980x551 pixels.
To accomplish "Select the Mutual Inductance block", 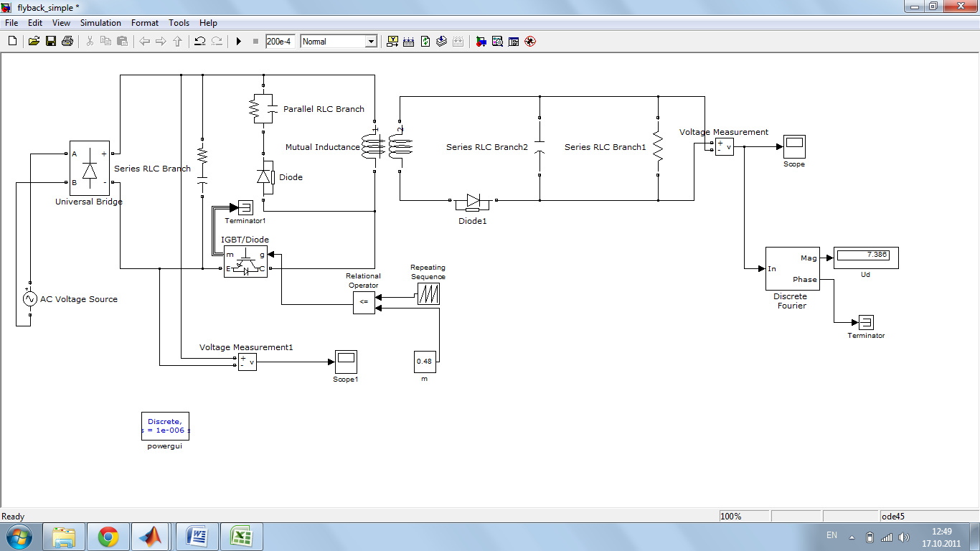I will pyautogui.click(x=387, y=147).
